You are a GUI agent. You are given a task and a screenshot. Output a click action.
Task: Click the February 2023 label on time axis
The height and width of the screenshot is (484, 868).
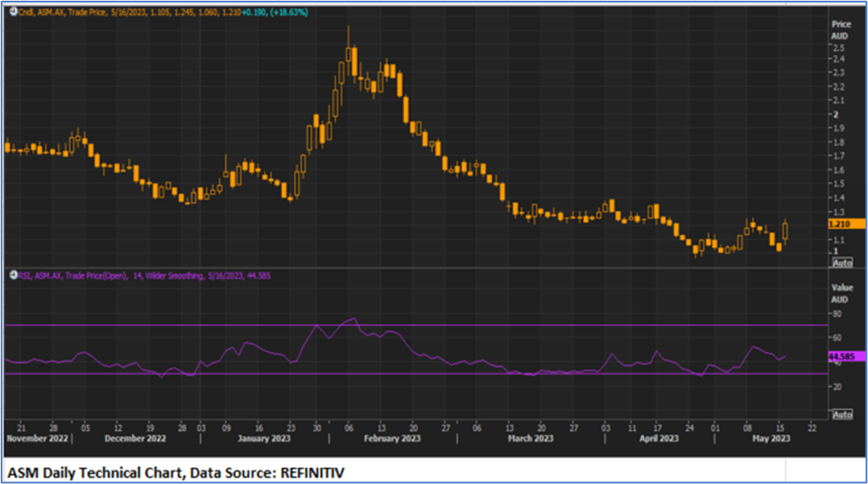(x=394, y=438)
